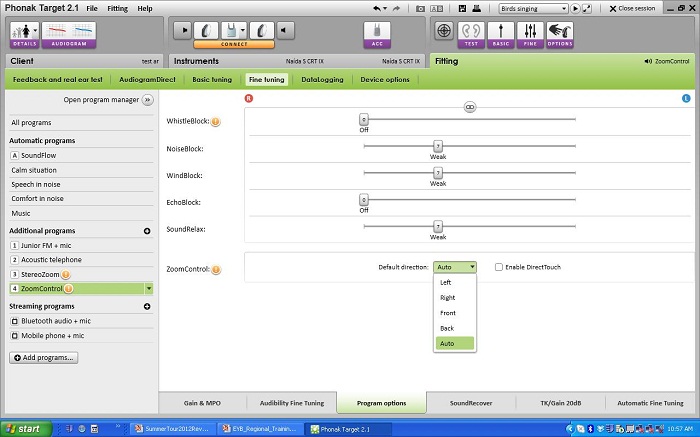This screenshot has width=700, height=437.
Task: Expand the program manager chevron
Action: click(x=147, y=100)
